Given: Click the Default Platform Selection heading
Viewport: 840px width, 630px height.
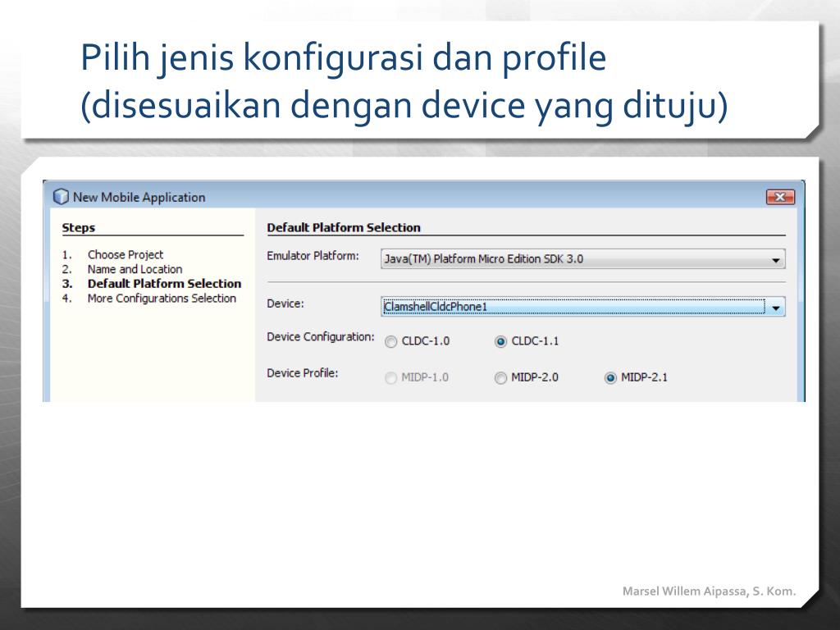Looking at the screenshot, I should coord(344,228).
